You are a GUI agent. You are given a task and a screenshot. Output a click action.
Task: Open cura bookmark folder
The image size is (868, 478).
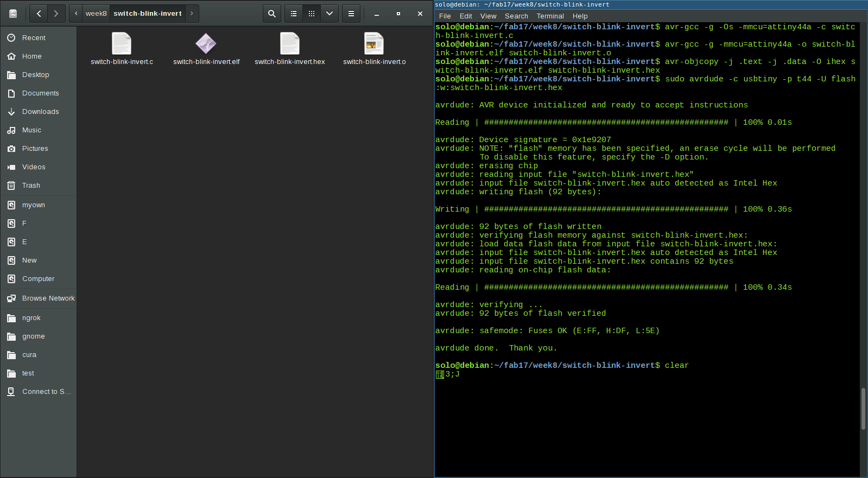coord(38,355)
